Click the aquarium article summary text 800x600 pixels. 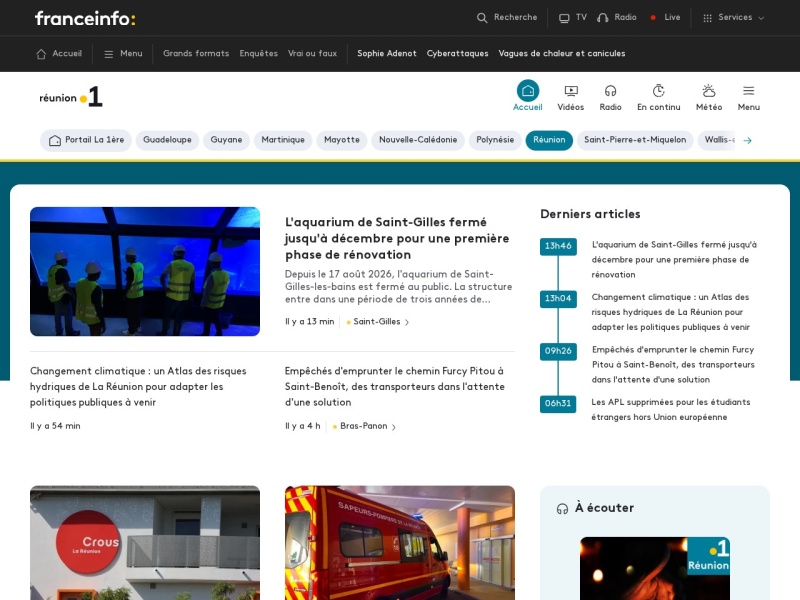(398, 287)
